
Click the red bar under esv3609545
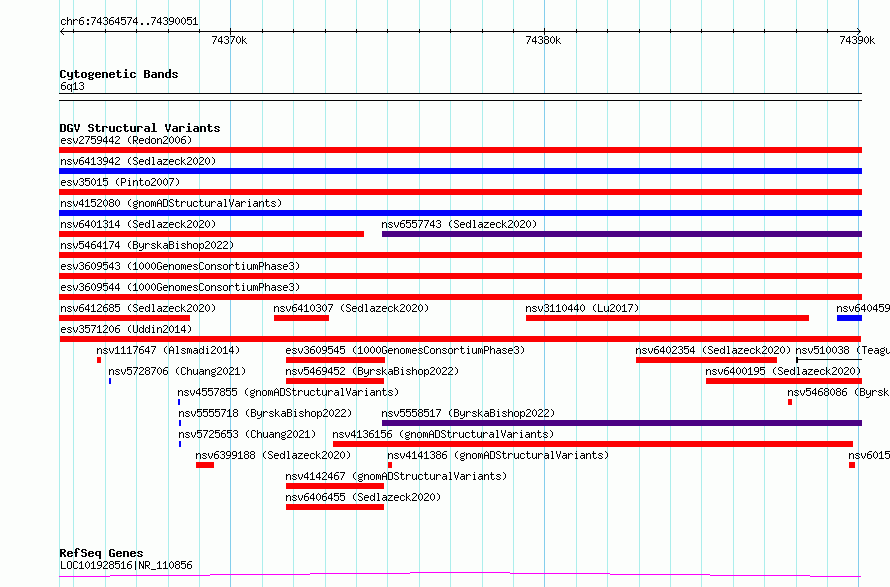pos(335,360)
